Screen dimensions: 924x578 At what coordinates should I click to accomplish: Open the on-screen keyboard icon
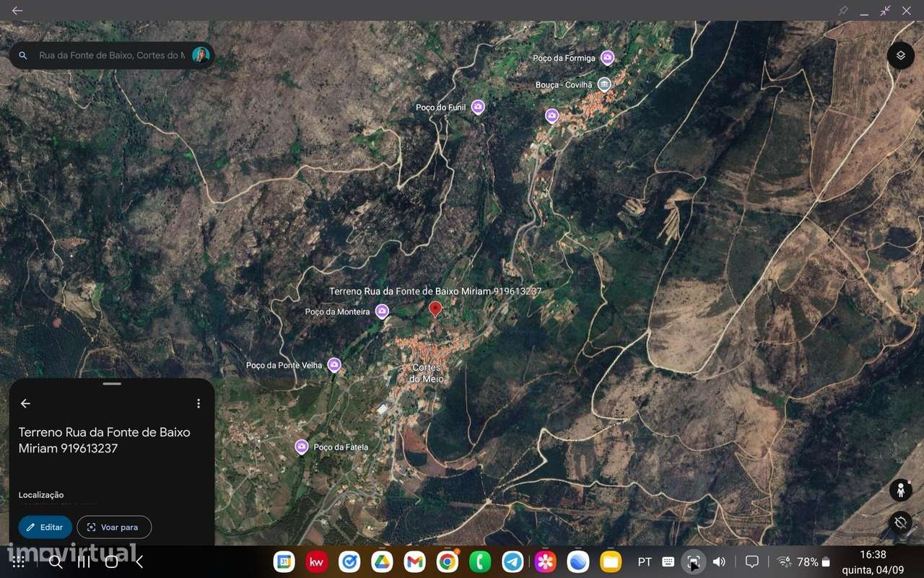[x=668, y=562]
